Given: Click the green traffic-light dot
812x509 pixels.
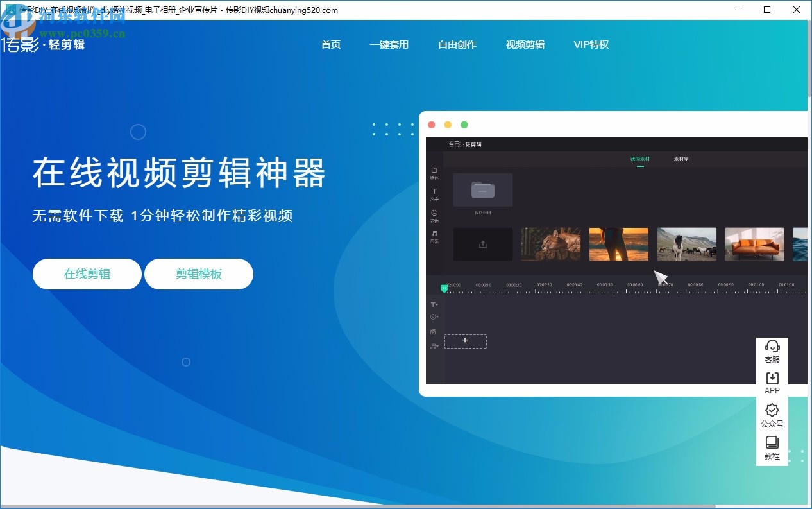Looking at the screenshot, I should (x=464, y=125).
